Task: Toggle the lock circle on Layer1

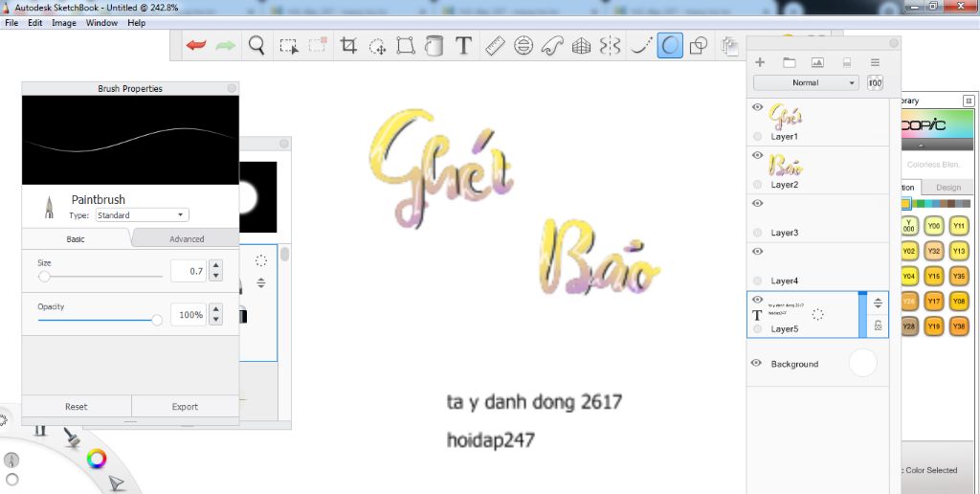Action: pyautogui.click(x=758, y=136)
